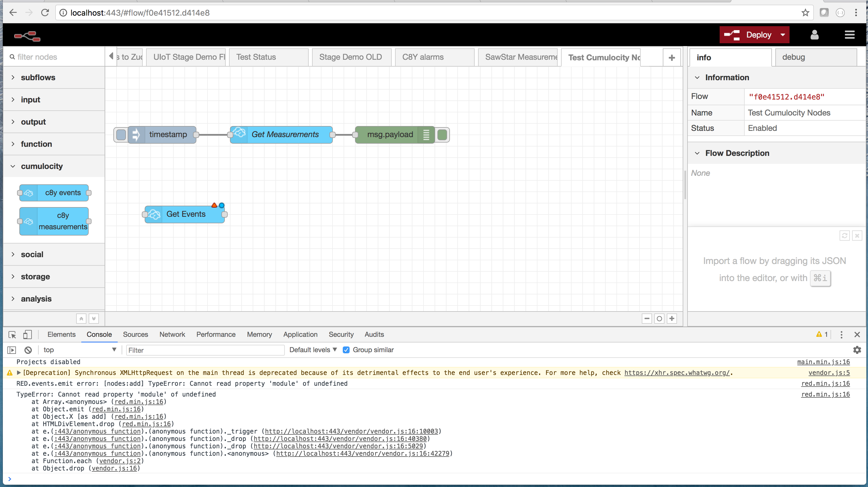Open the xhr.spec.whatwg.org link

(x=677, y=373)
